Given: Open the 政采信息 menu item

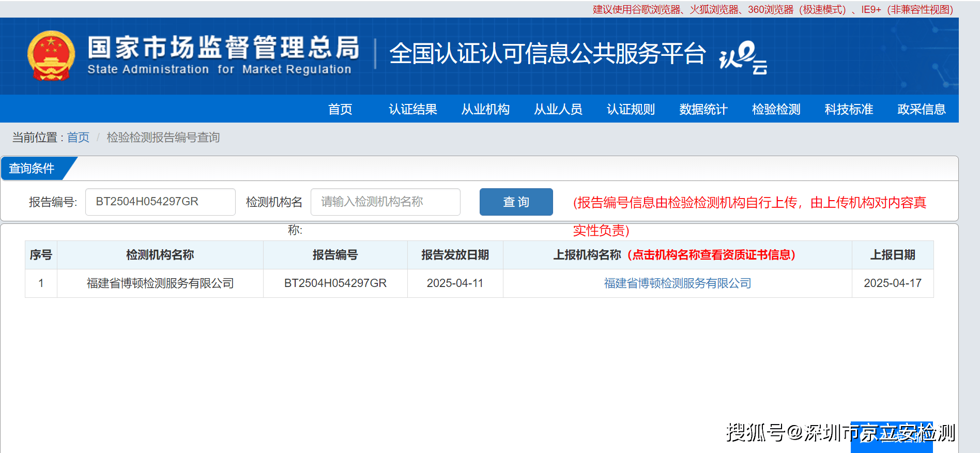Looking at the screenshot, I should pyautogui.click(x=922, y=109).
